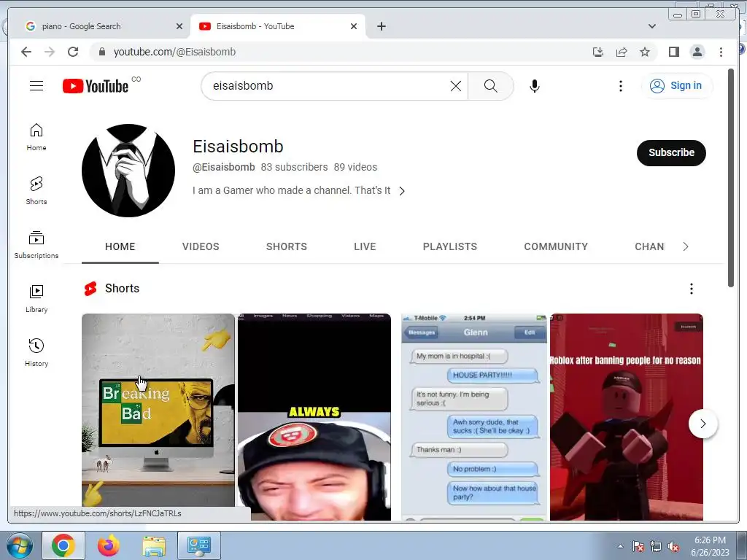Show more channel tabs with the right chevron
Image resolution: width=747 pixels, height=560 pixels.
coord(686,246)
